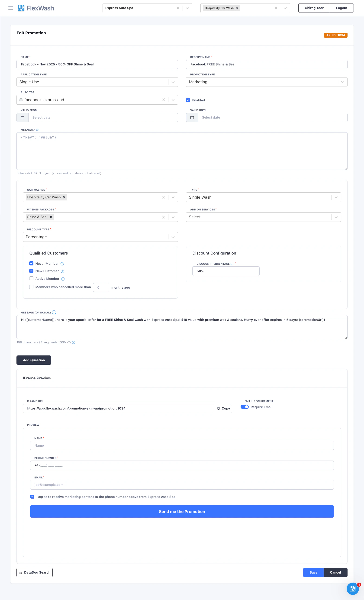Open Chirag Toor user profile
This screenshot has width=364, height=600.
tap(314, 8)
